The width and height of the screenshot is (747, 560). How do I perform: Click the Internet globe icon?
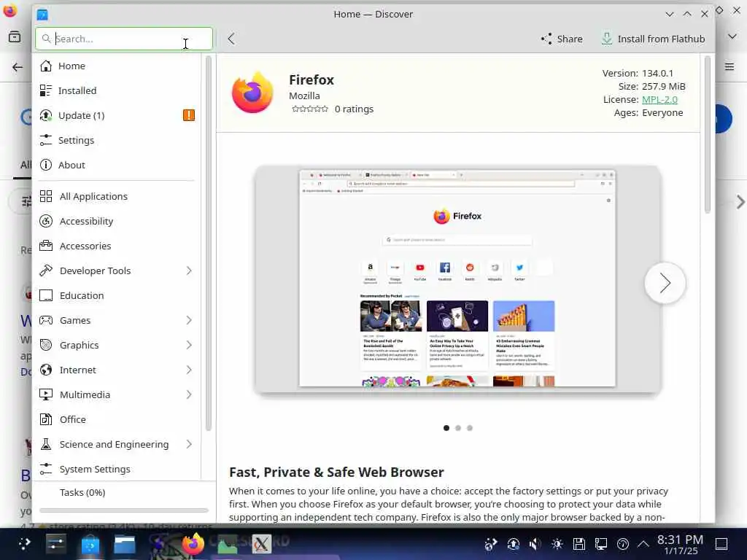pos(46,370)
